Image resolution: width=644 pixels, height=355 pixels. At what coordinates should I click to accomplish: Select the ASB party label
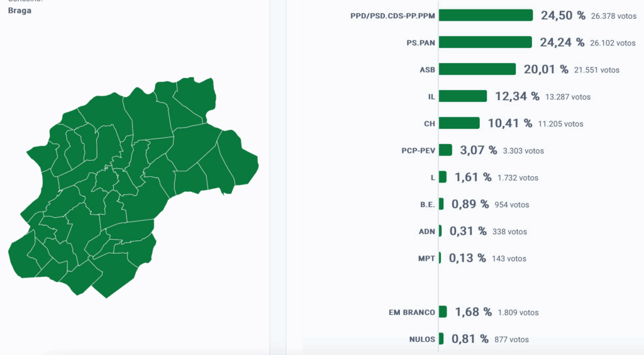[x=427, y=70]
